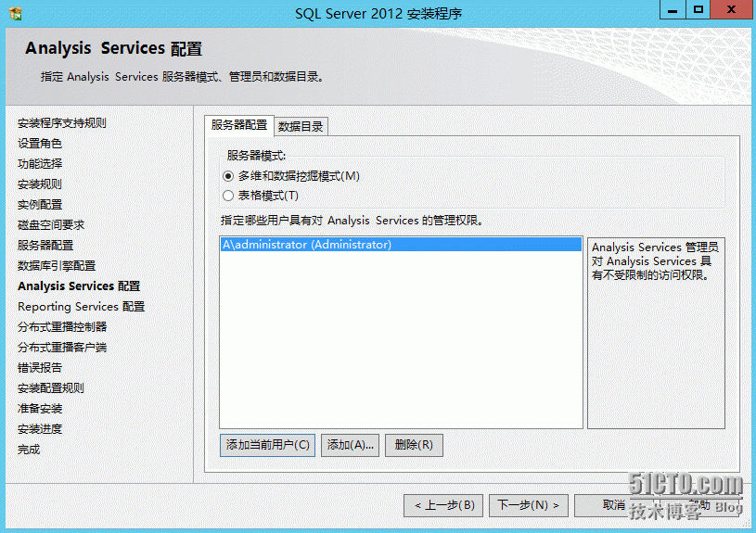Click the 取消 button

pyautogui.click(x=614, y=505)
